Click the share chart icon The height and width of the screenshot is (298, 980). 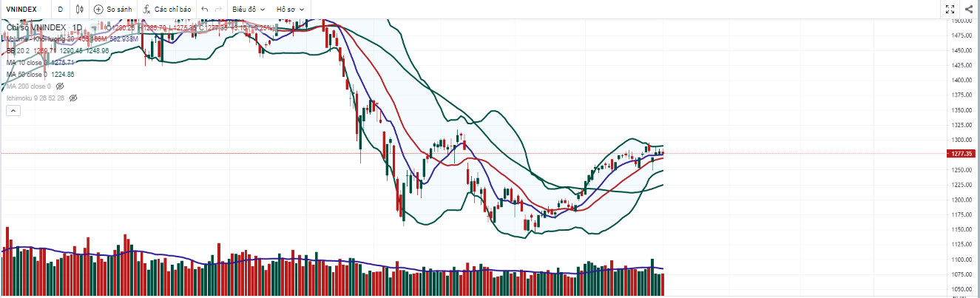pos(970,10)
